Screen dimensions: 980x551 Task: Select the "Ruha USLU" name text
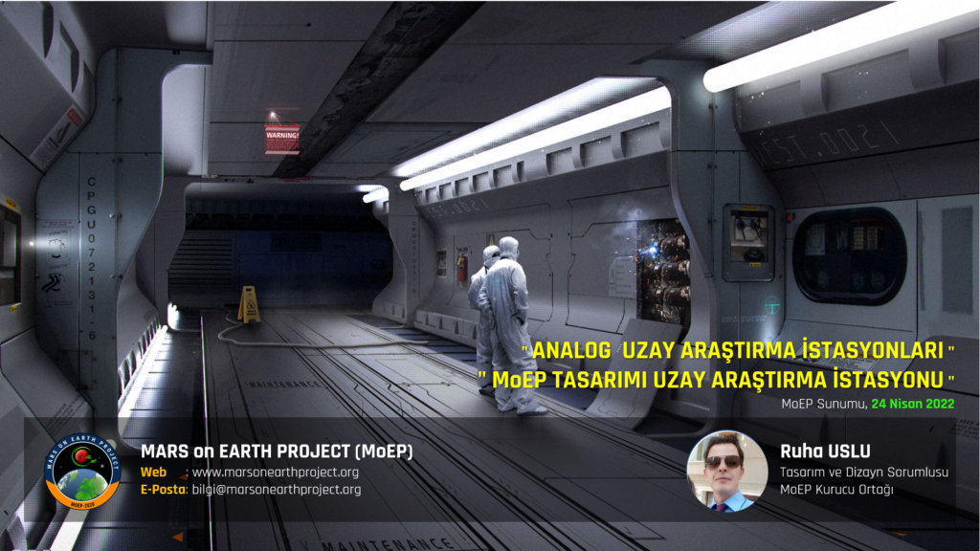[813, 452]
